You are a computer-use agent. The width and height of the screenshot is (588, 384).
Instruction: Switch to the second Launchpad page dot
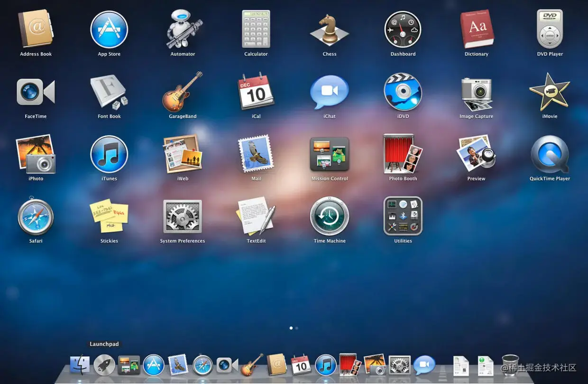coord(297,328)
